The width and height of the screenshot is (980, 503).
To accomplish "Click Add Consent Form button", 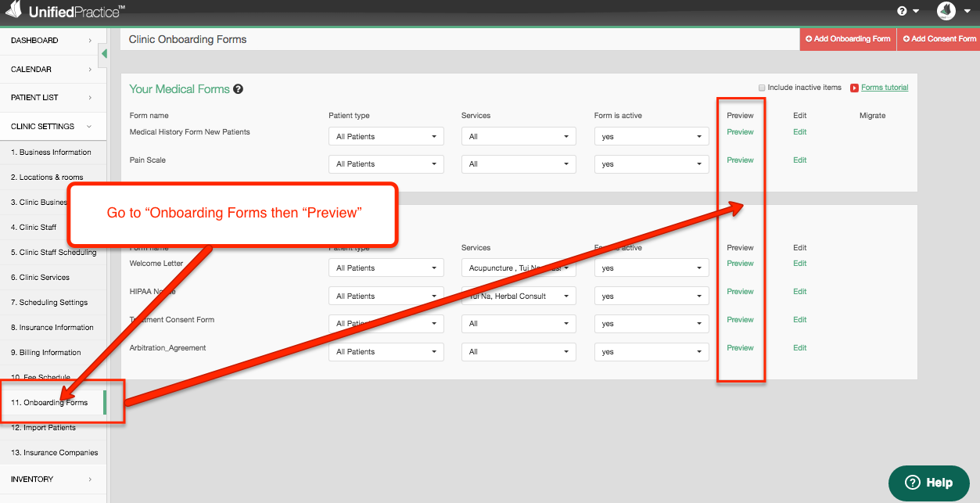I will [939, 38].
